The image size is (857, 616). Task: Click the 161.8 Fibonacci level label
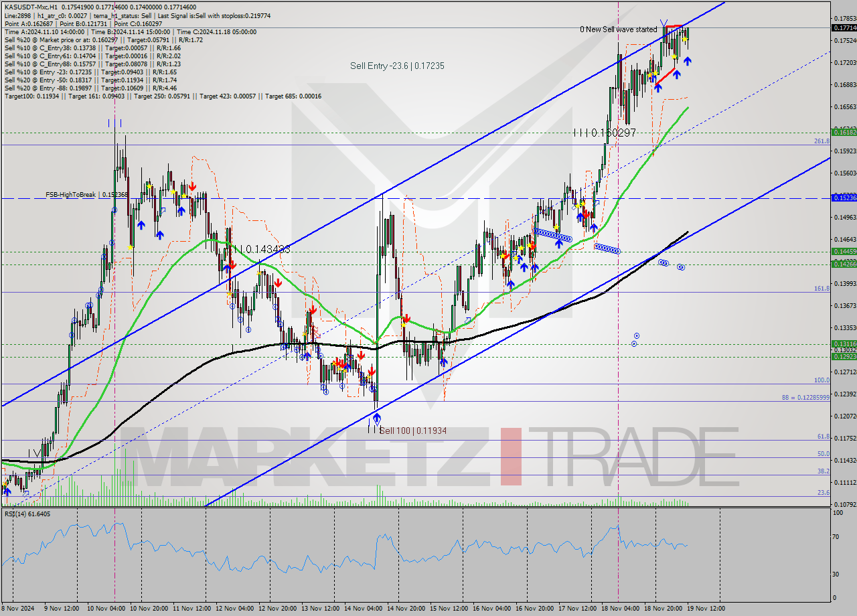click(x=822, y=288)
